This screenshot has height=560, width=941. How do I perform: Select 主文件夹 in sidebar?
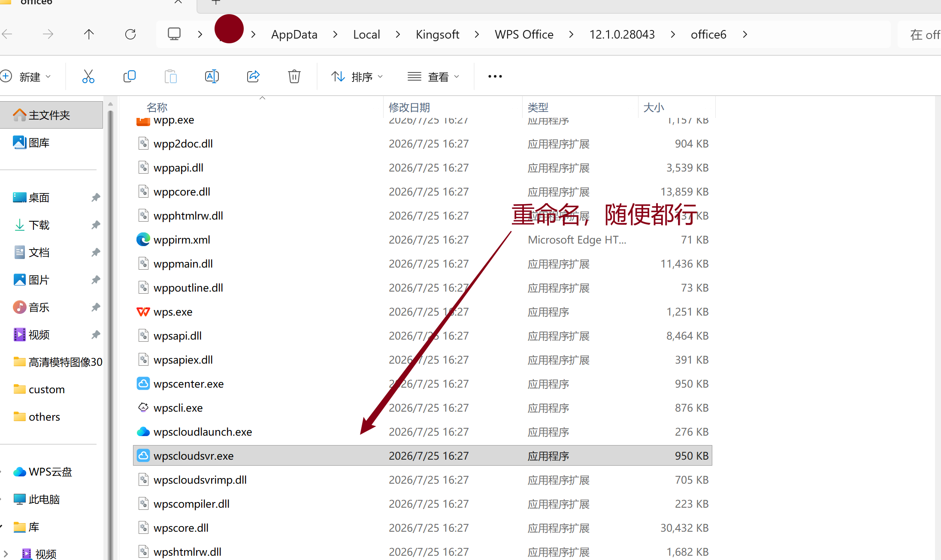pyautogui.click(x=51, y=115)
